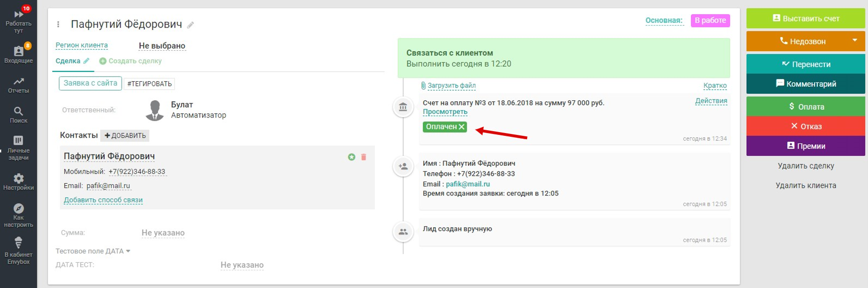Click the Связаться с клиентом task banner
The image size is (868, 288).
[564, 58]
